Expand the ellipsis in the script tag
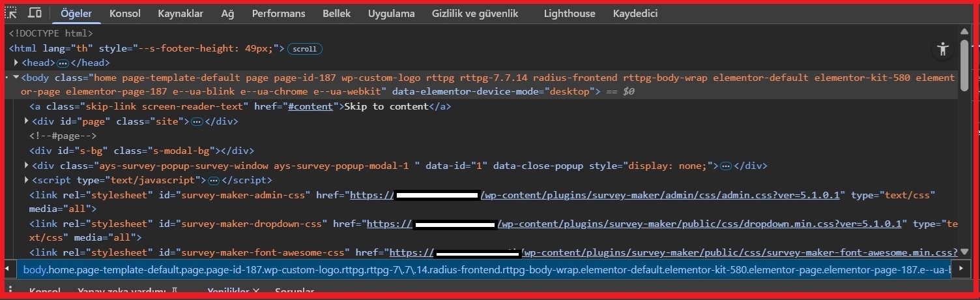Viewport: 980px width, 300px height. [x=214, y=180]
